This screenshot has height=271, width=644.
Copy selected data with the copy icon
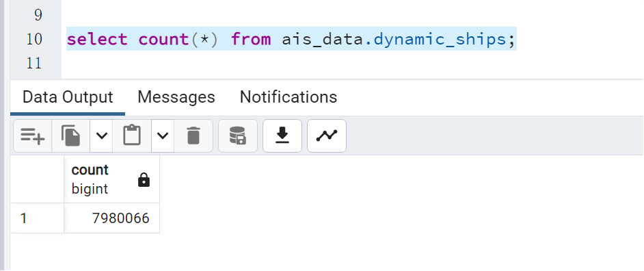pyautogui.click(x=70, y=135)
